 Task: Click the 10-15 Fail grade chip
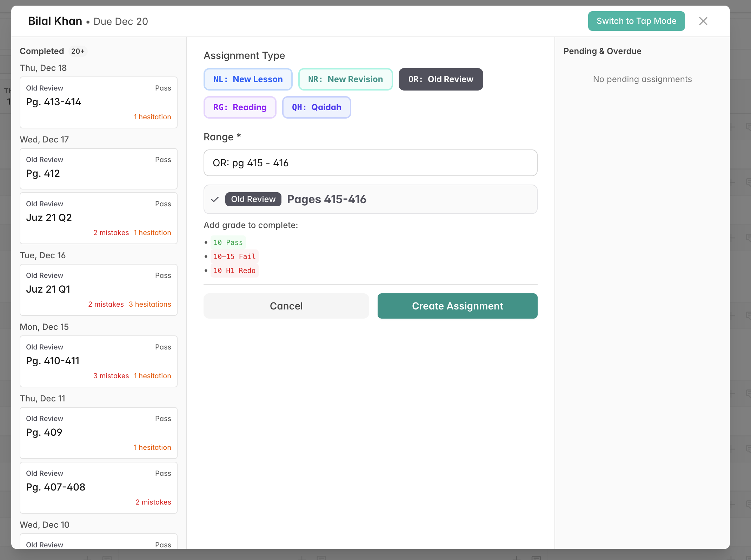[x=234, y=256]
